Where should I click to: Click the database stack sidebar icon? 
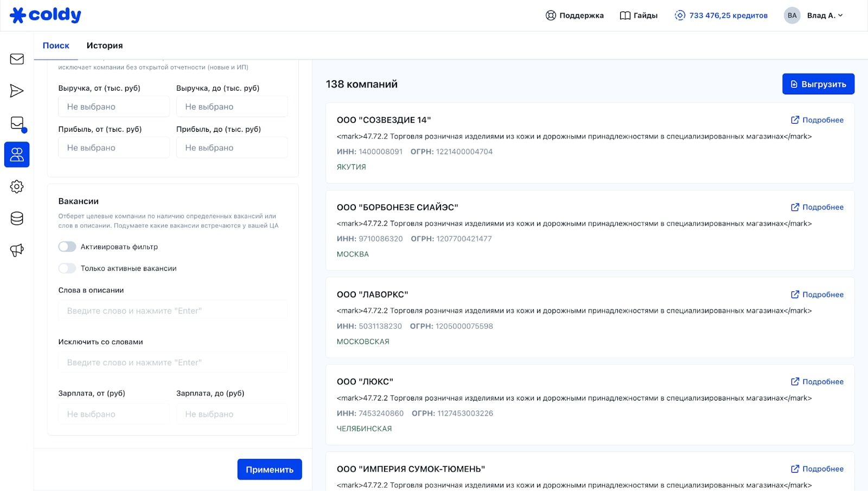(x=17, y=219)
